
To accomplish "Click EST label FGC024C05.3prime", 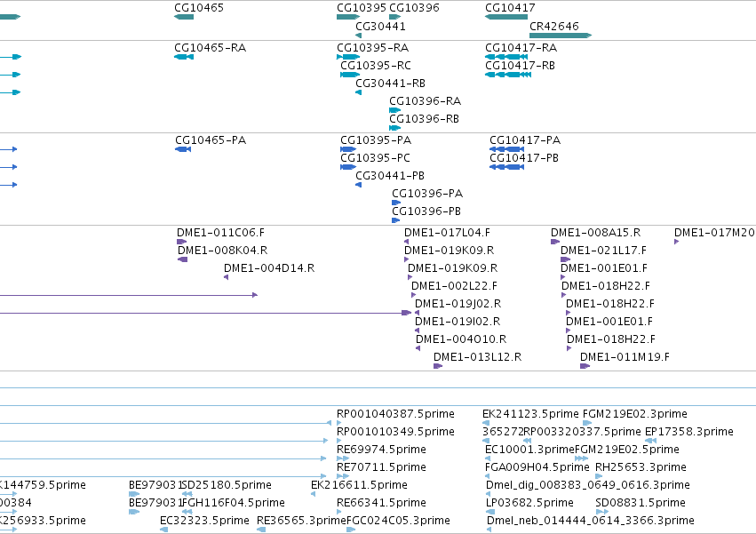I will [x=398, y=521].
